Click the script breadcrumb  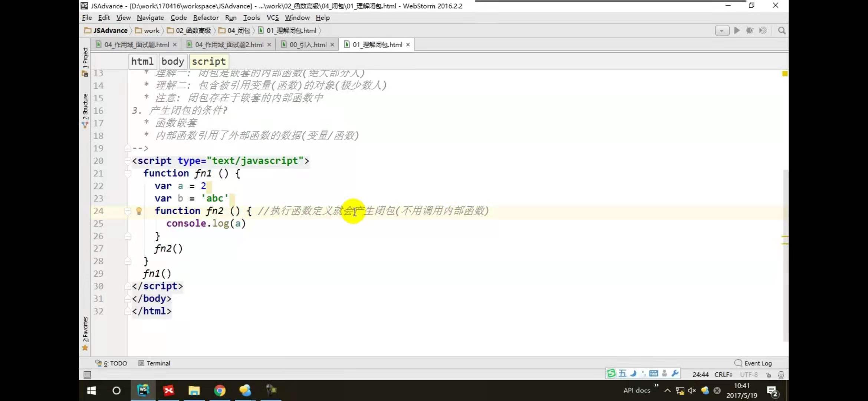point(208,61)
